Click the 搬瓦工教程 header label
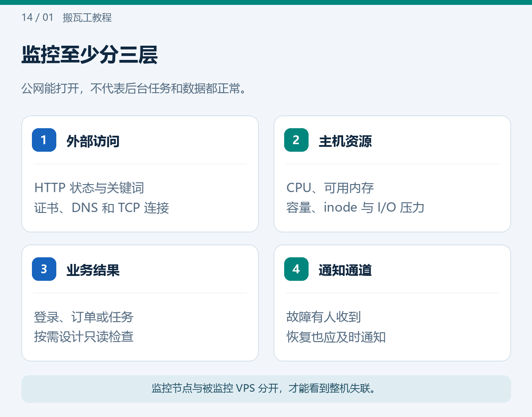 pyautogui.click(x=87, y=18)
